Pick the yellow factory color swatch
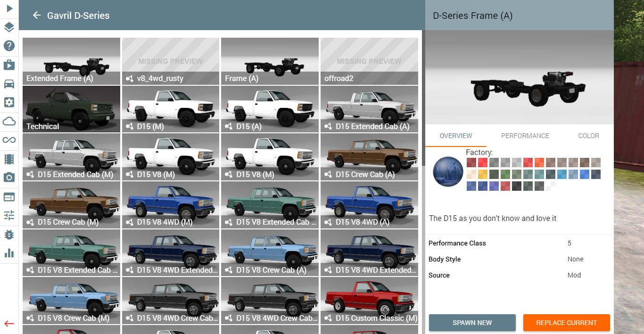The height and width of the screenshot is (334, 644). click(x=483, y=174)
